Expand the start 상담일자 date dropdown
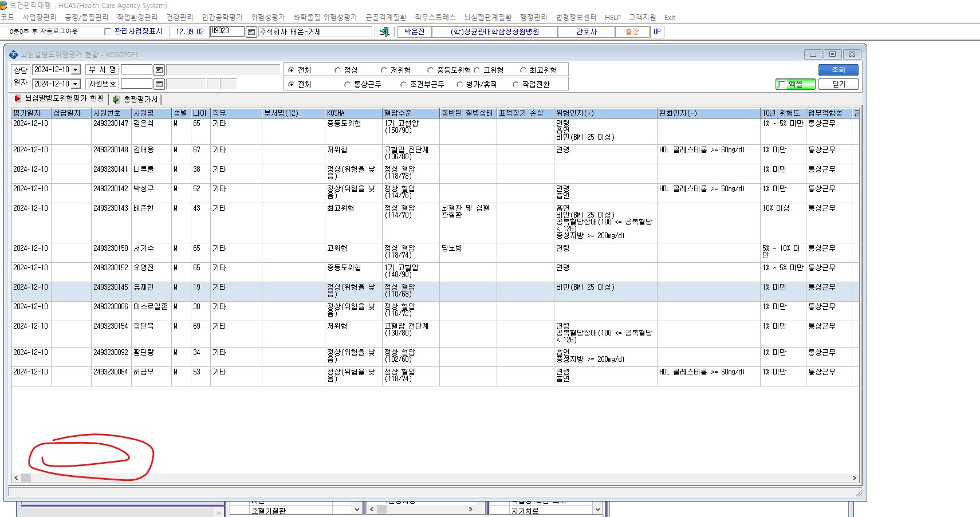 tap(75, 70)
